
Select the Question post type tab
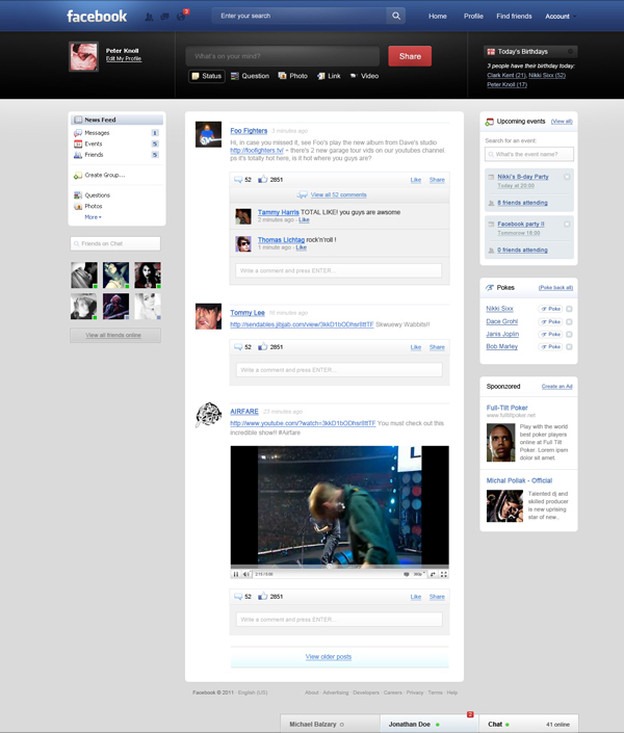[250, 76]
